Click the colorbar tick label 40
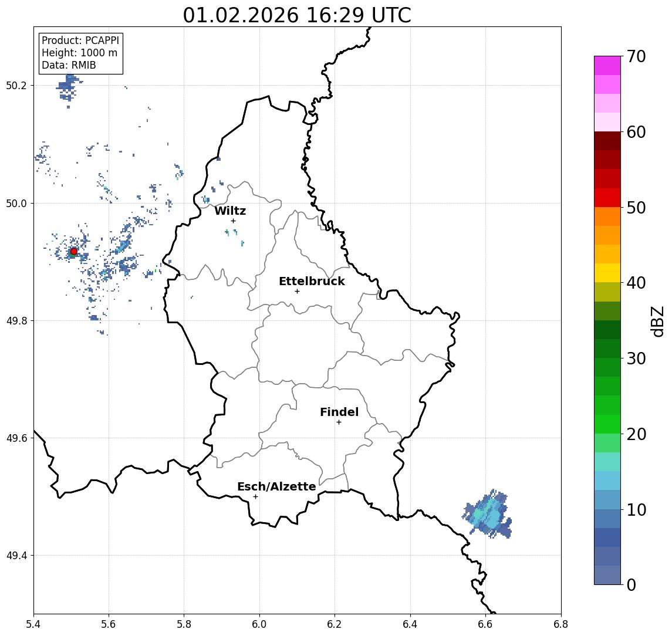Image resolution: width=672 pixels, height=636 pixels. click(636, 283)
